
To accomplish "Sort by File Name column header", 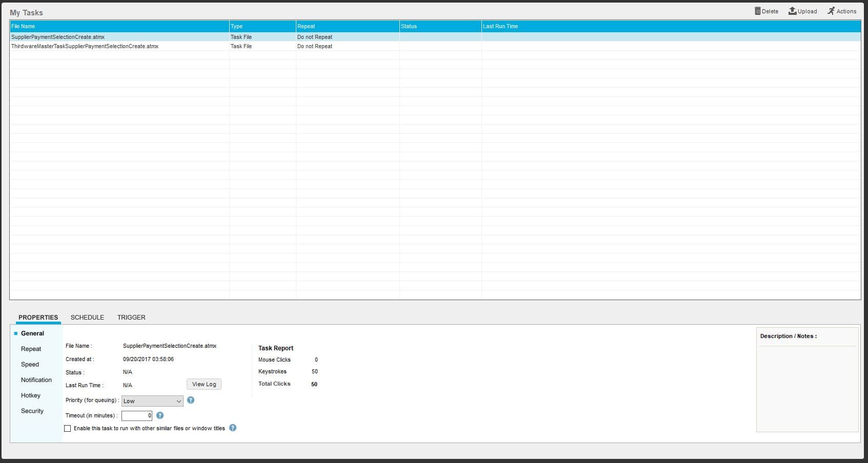I will (x=119, y=26).
